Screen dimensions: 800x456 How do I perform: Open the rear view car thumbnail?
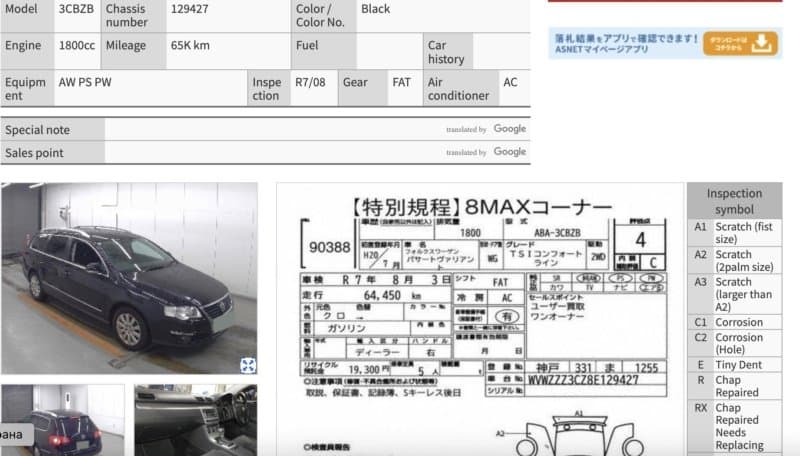(63, 420)
